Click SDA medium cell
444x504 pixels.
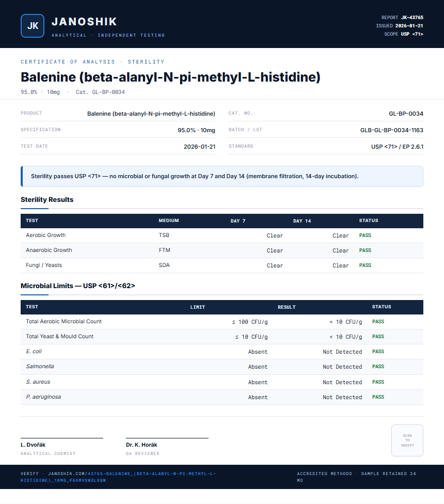coord(164,265)
